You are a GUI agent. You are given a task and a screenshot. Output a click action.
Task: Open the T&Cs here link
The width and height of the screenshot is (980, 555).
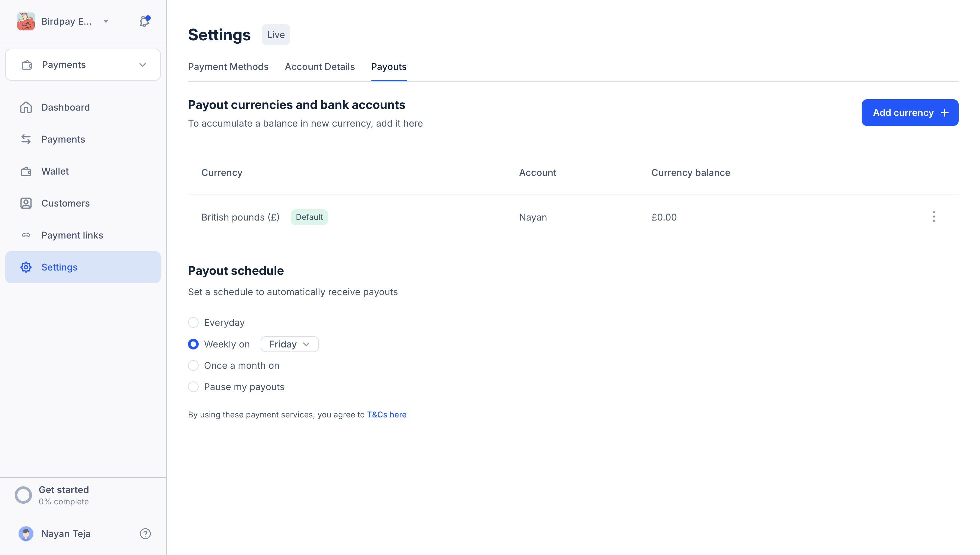pyautogui.click(x=387, y=415)
